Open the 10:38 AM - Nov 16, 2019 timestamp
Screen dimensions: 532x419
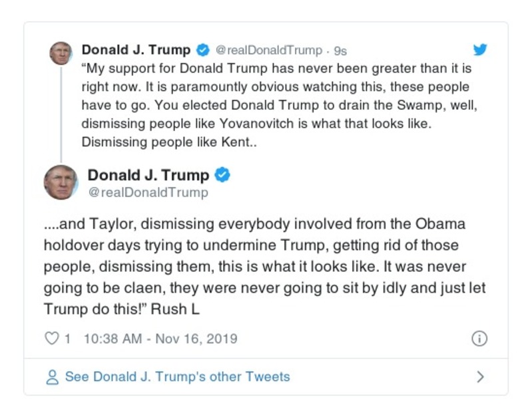160,339
